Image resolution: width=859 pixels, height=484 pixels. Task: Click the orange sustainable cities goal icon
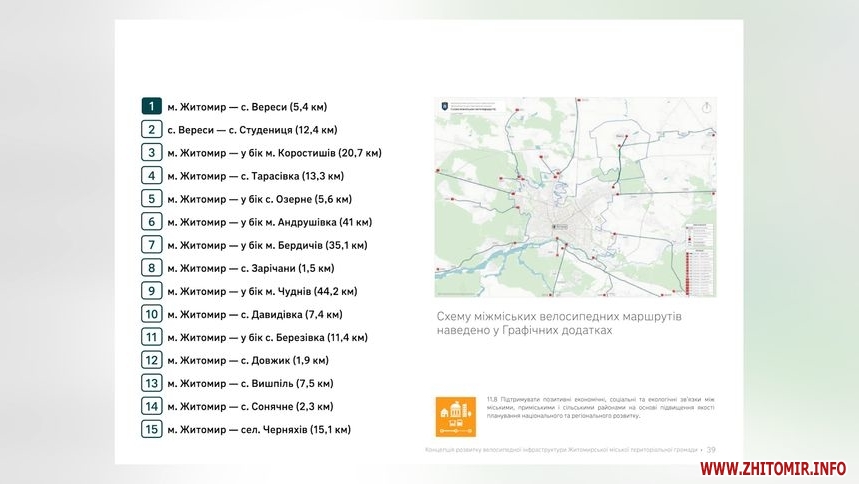[x=455, y=417]
